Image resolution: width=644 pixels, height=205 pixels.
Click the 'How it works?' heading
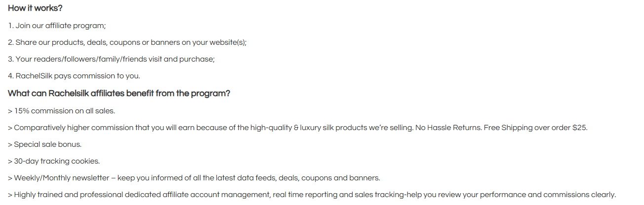click(x=35, y=8)
